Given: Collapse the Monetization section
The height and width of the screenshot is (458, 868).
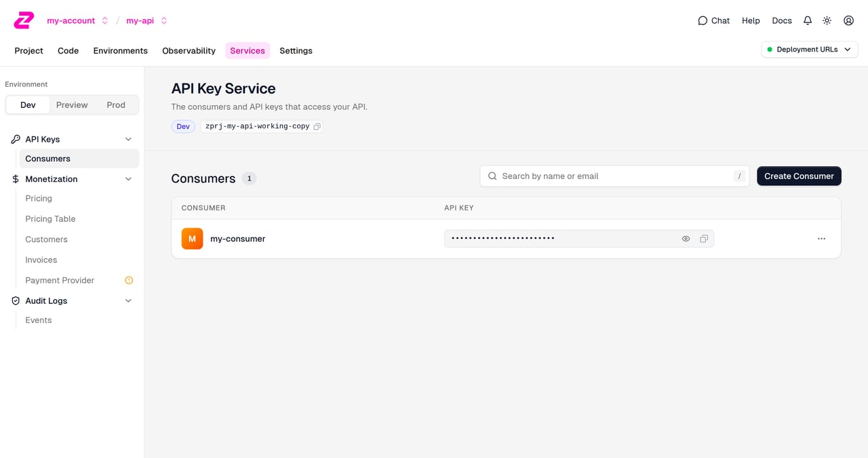Looking at the screenshot, I should [x=128, y=179].
